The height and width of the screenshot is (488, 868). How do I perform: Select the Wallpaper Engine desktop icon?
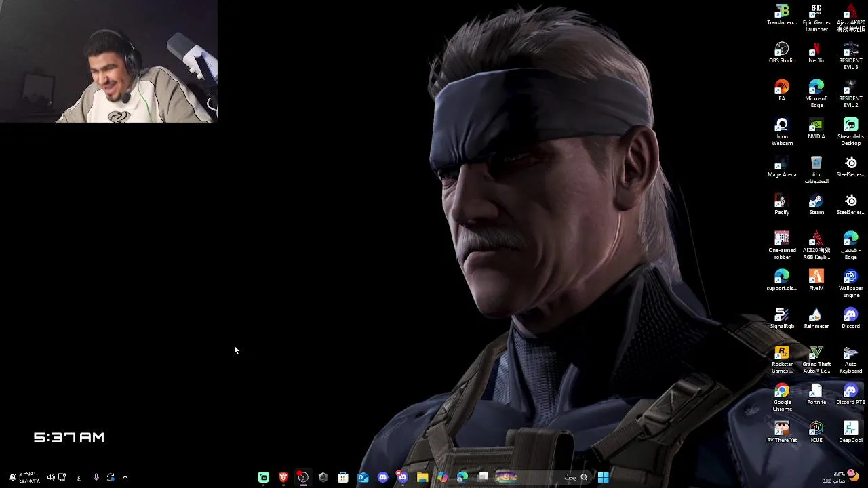click(x=850, y=284)
